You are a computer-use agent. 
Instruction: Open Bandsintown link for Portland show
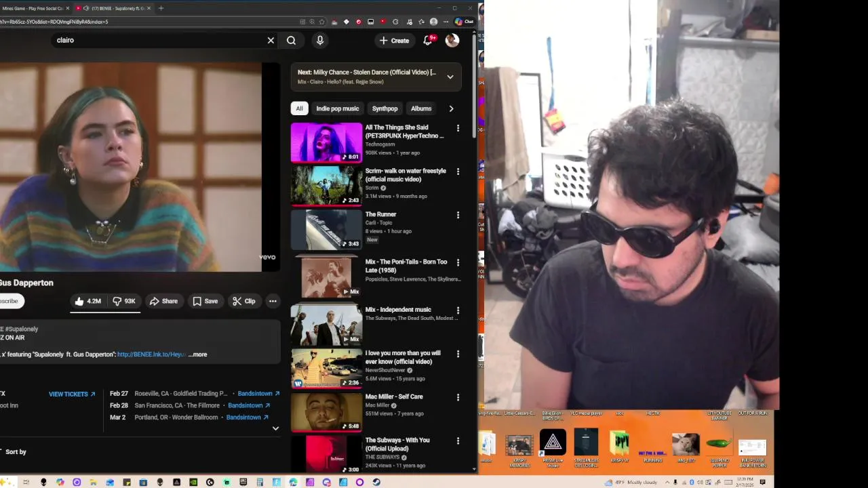(x=248, y=418)
